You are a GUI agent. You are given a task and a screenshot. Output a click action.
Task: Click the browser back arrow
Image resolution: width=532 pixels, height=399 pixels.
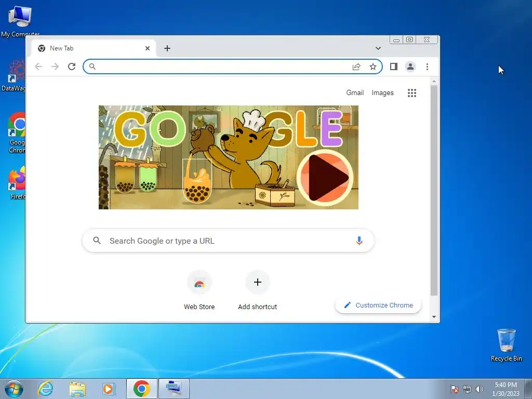pos(38,66)
